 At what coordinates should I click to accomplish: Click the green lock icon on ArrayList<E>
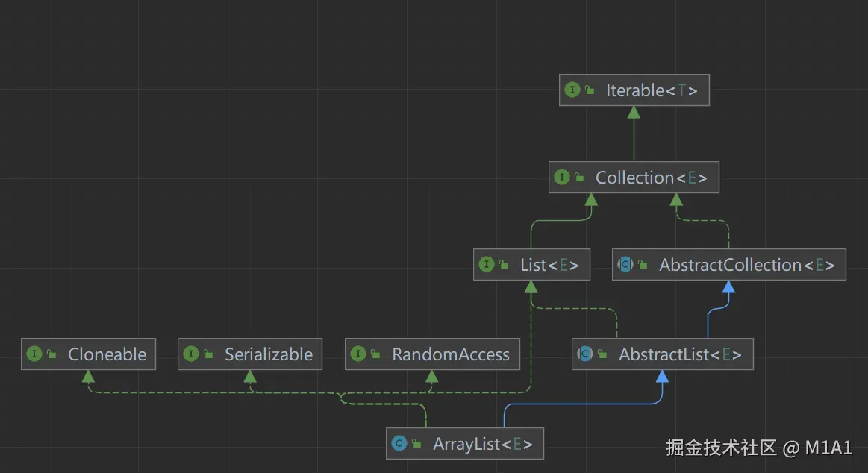tap(417, 445)
